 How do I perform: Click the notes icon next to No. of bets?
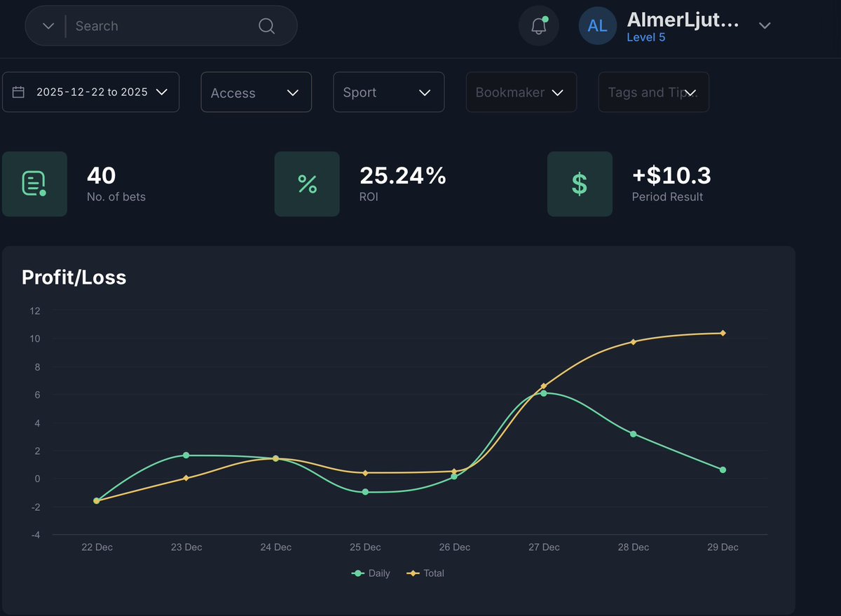click(34, 184)
